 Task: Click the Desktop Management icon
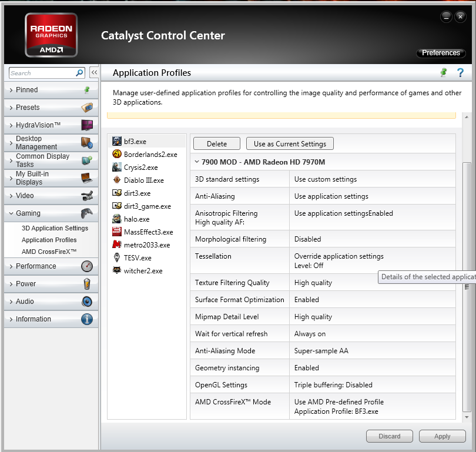pos(87,143)
